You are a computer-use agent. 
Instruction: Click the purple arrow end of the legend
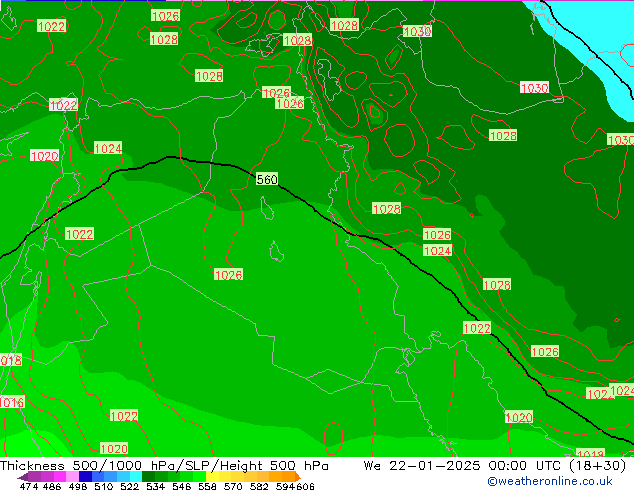23,478
